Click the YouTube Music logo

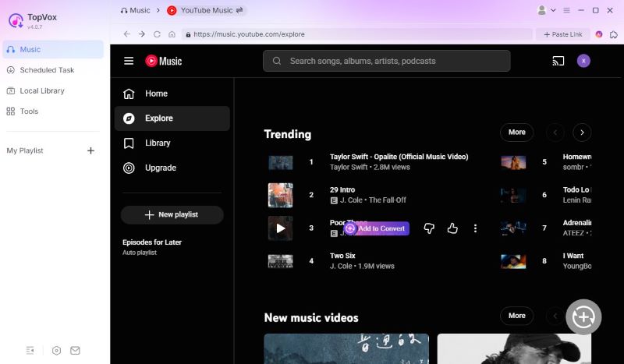(x=164, y=61)
